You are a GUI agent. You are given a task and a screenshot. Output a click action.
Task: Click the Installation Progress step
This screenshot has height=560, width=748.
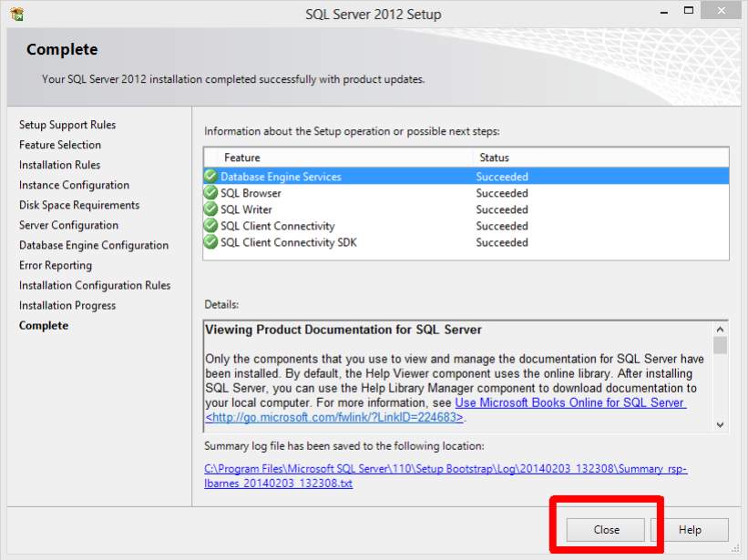[67, 306]
